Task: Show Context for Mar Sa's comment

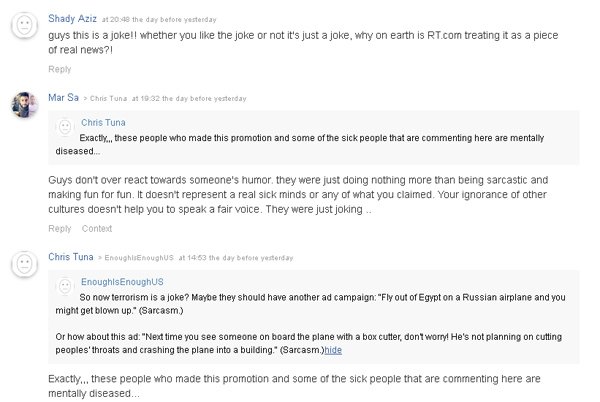Action: [97, 229]
